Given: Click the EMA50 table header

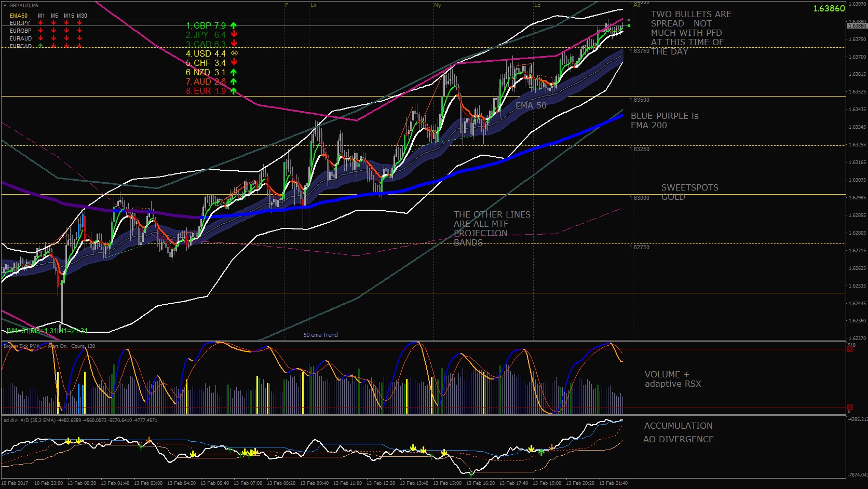Looking at the screenshot, I should [19, 16].
